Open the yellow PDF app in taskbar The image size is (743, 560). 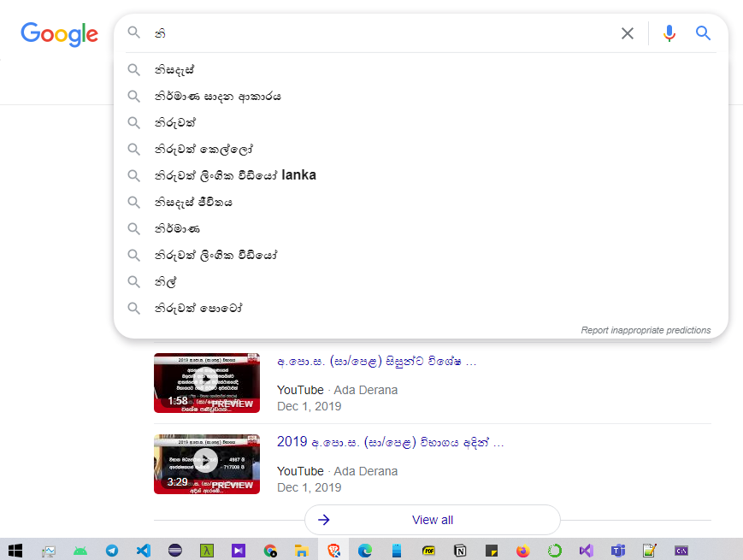428,551
